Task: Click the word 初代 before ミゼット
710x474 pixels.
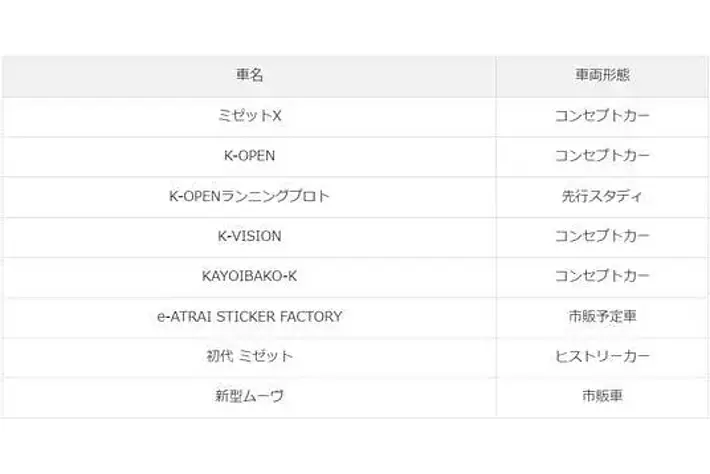Action: (219, 356)
